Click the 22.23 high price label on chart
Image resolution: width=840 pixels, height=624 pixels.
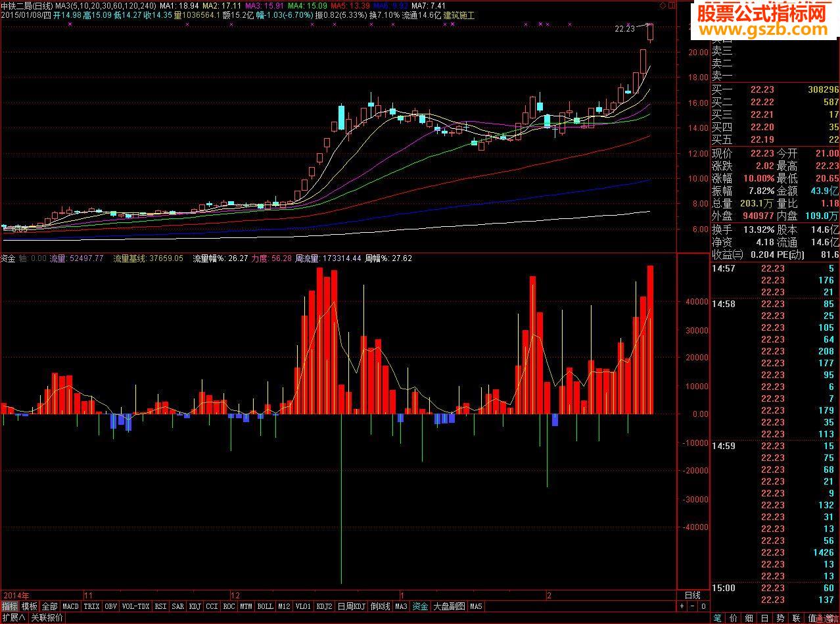coord(625,28)
